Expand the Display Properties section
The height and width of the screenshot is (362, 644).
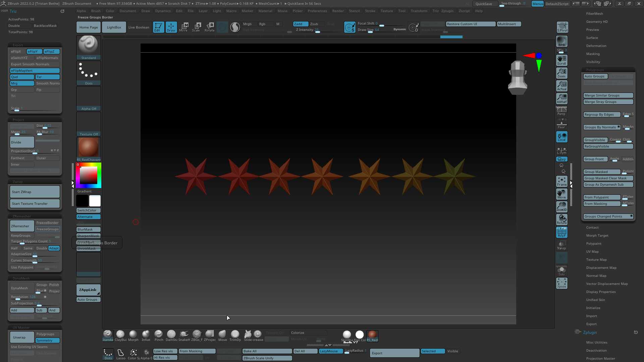pyautogui.click(x=601, y=292)
